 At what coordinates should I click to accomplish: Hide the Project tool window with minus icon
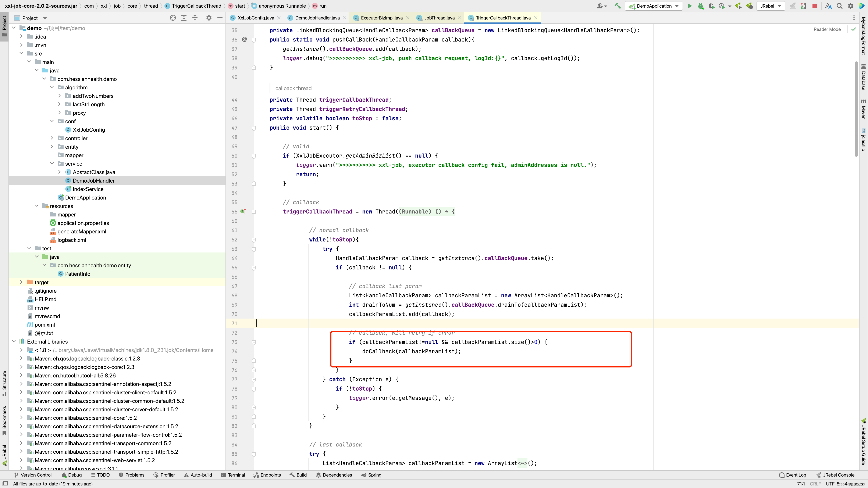(x=220, y=18)
